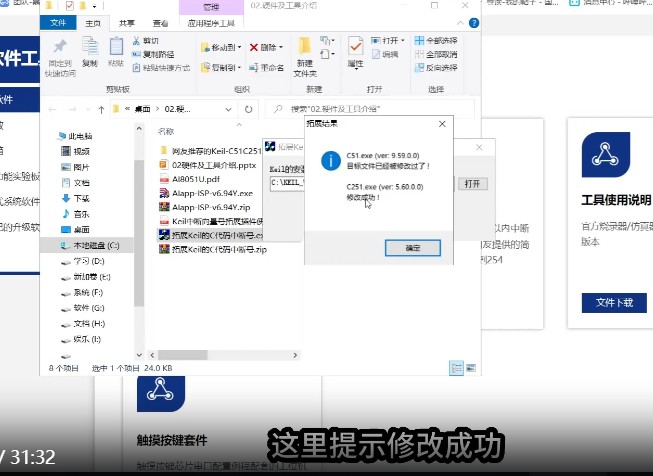The width and height of the screenshot is (653, 476).
Task: Click 编辑 in the ribbon
Action: pyautogui.click(x=385, y=54)
